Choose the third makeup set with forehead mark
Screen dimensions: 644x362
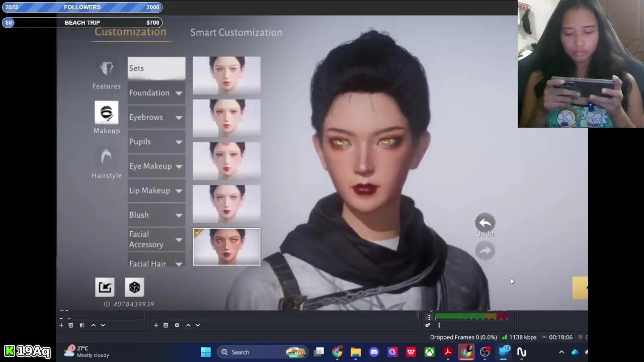[226, 161]
